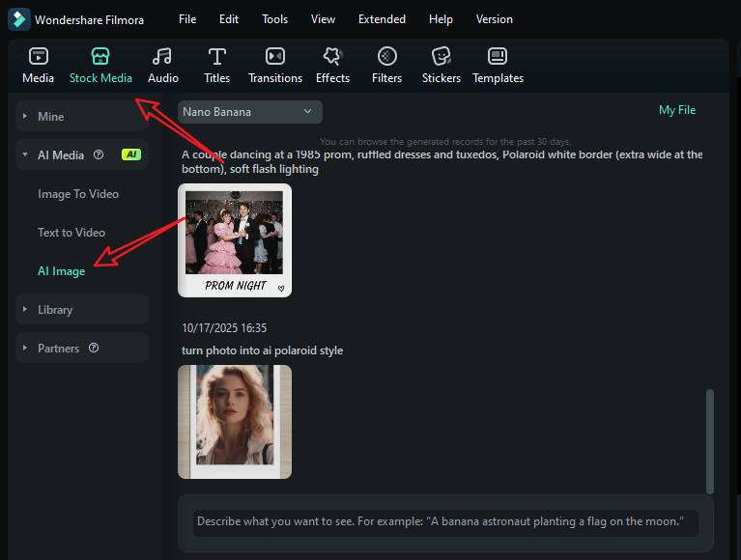Open the Stickers tab icon
Image resolution: width=741 pixels, height=560 pixels.
tap(441, 56)
